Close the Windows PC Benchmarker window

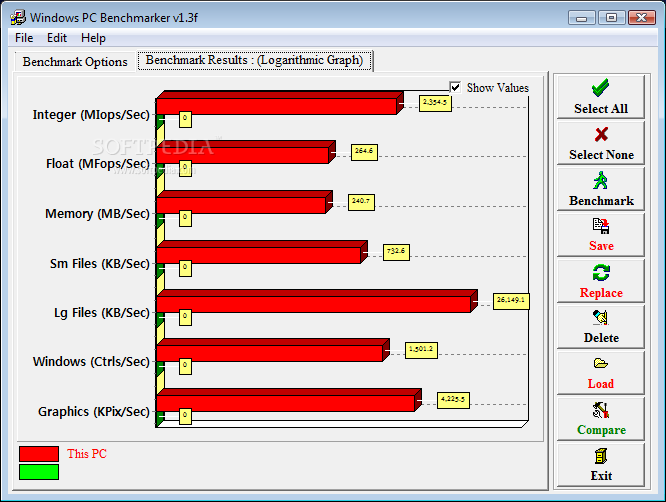pos(642,18)
